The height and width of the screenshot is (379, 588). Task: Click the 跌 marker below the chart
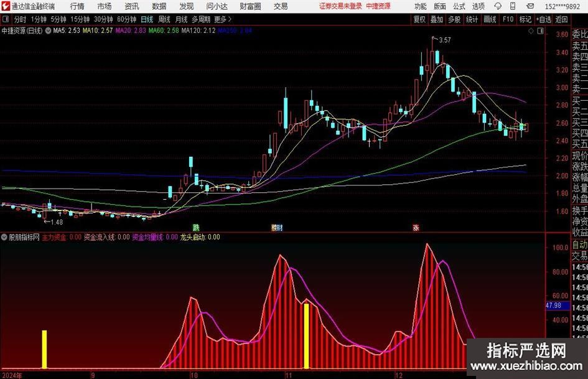click(x=196, y=228)
